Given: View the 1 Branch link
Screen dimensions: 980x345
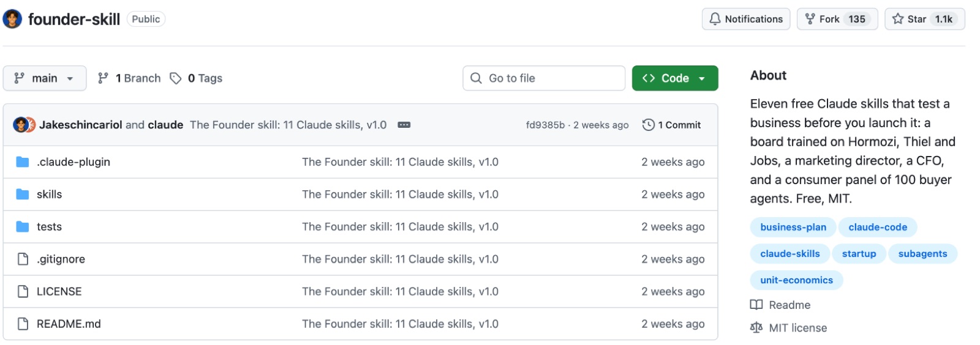Looking at the screenshot, I should click(x=129, y=78).
